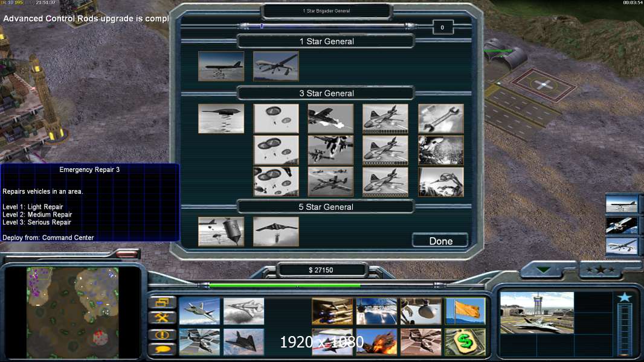Click the 1 Star General section header
644x362 pixels.
point(326,42)
